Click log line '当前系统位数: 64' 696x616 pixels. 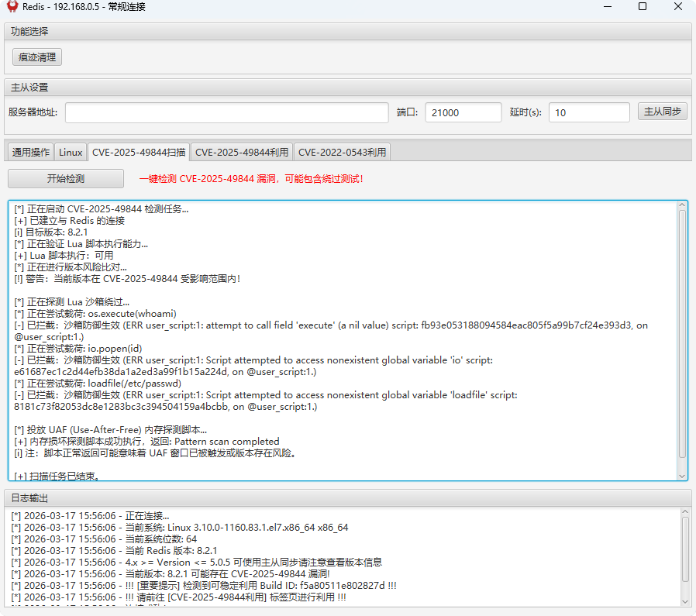104,539
